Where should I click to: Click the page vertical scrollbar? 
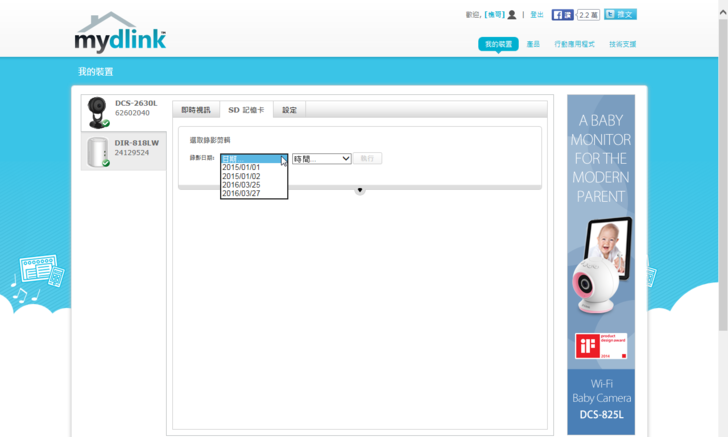(723, 174)
